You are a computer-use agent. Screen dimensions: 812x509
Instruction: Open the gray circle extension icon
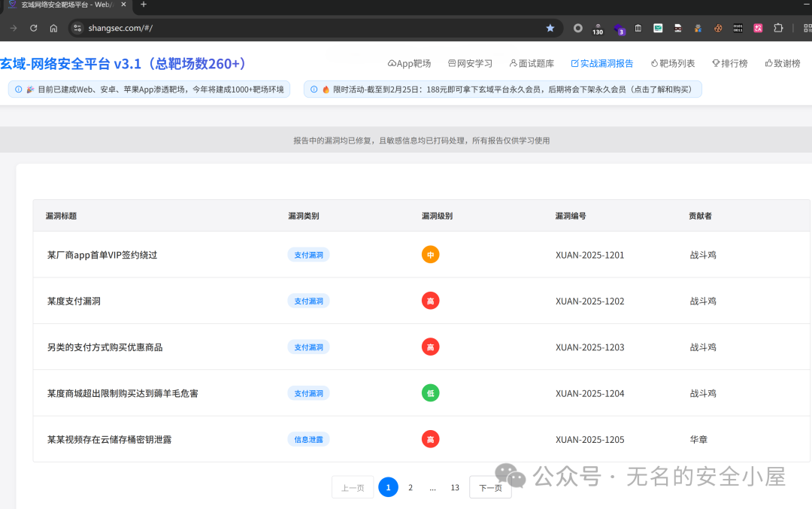578,28
